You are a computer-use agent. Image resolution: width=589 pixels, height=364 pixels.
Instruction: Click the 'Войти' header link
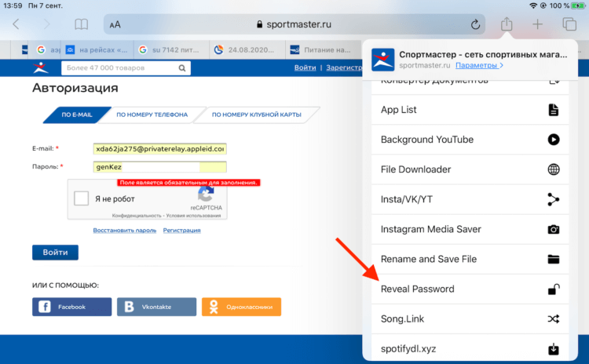[305, 67]
